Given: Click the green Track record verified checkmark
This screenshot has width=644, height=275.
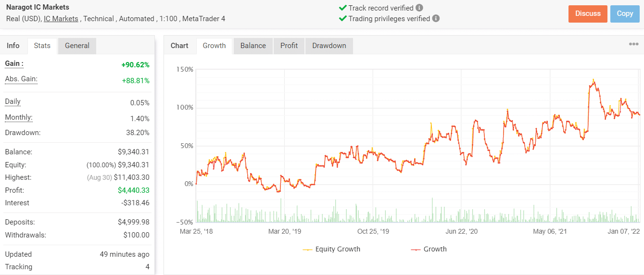Looking at the screenshot, I should (x=343, y=8).
